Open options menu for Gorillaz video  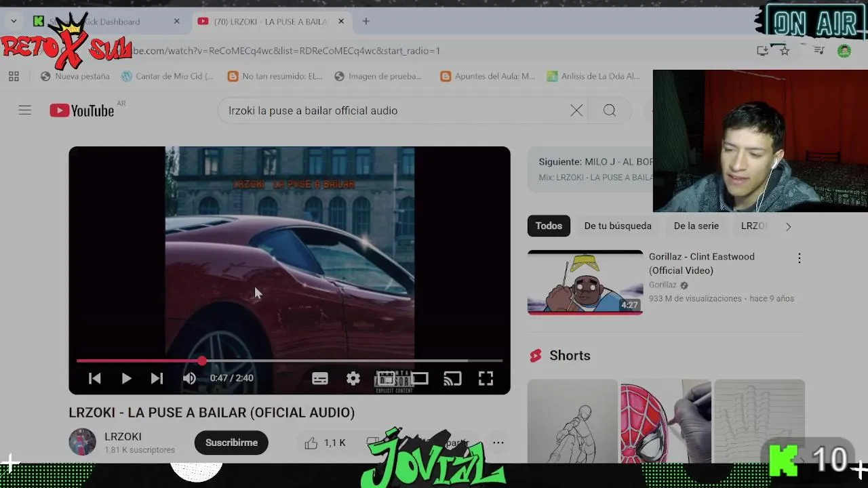pos(800,258)
